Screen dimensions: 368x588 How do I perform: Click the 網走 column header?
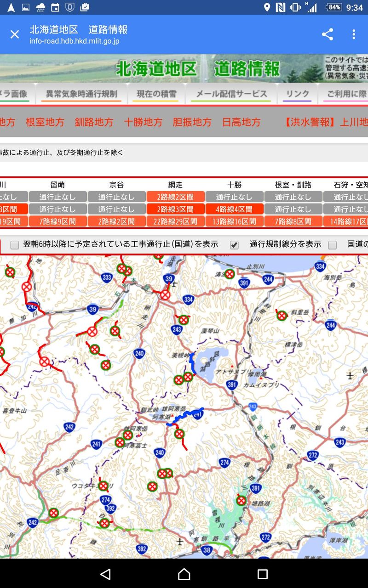[x=175, y=185]
